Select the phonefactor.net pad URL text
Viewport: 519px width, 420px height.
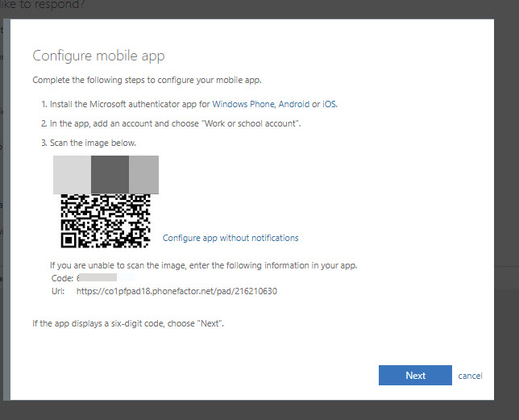click(x=176, y=291)
